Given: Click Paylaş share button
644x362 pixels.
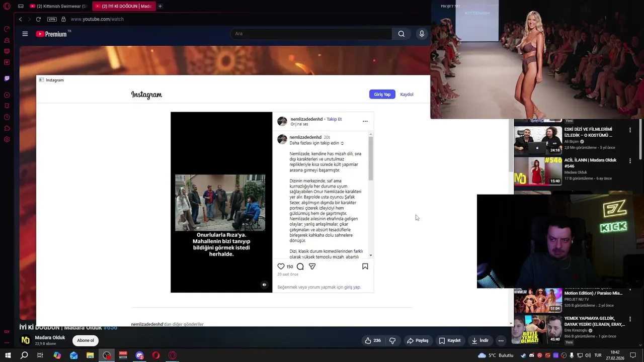Looking at the screenshot, I should (418, 340).
